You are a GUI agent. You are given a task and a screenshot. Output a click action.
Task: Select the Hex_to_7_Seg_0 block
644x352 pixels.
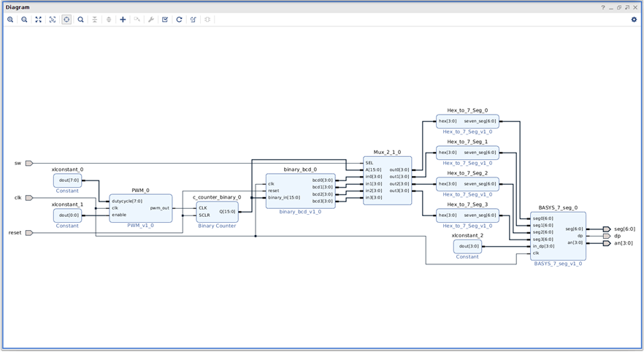tap(467, 121)
